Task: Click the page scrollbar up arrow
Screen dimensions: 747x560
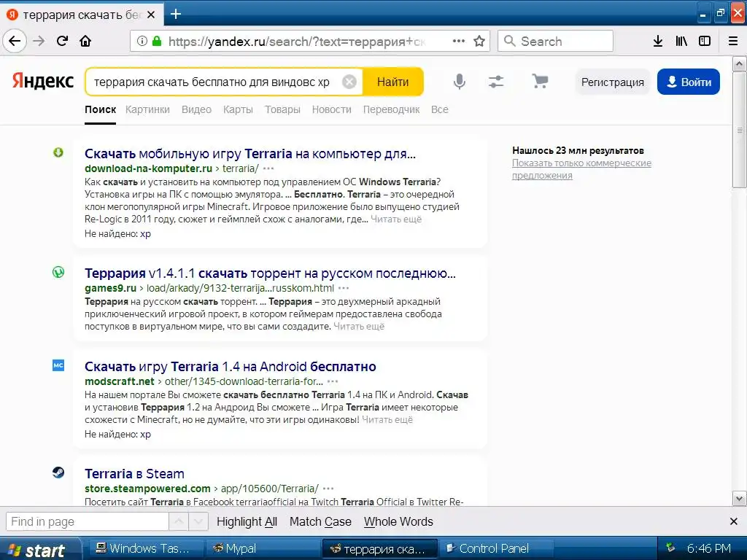Action: 740,63
